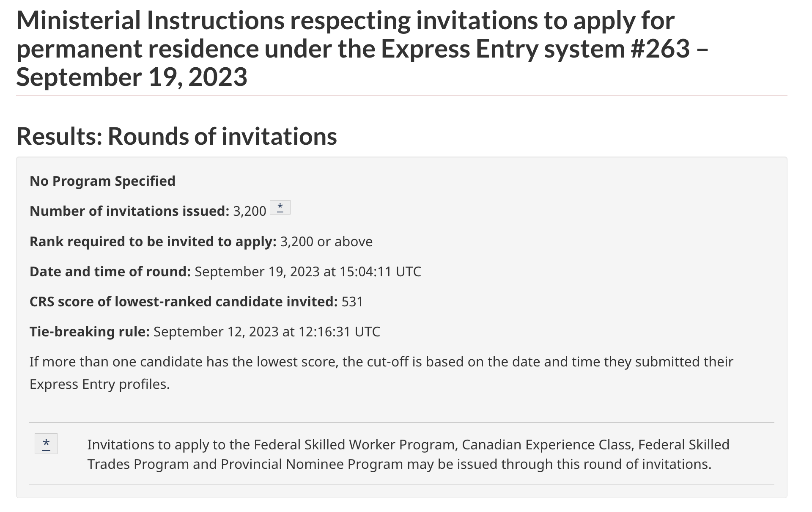Click the '3,200 or above' rank value
Screen dimensions: 812x512
[x=326, y=242]
